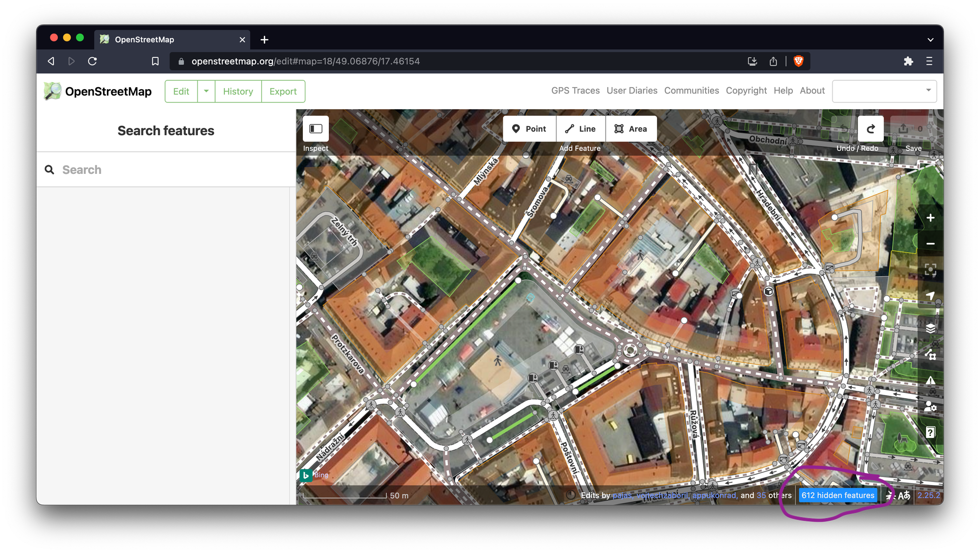Open Copyright menu item

click(746, 91)
